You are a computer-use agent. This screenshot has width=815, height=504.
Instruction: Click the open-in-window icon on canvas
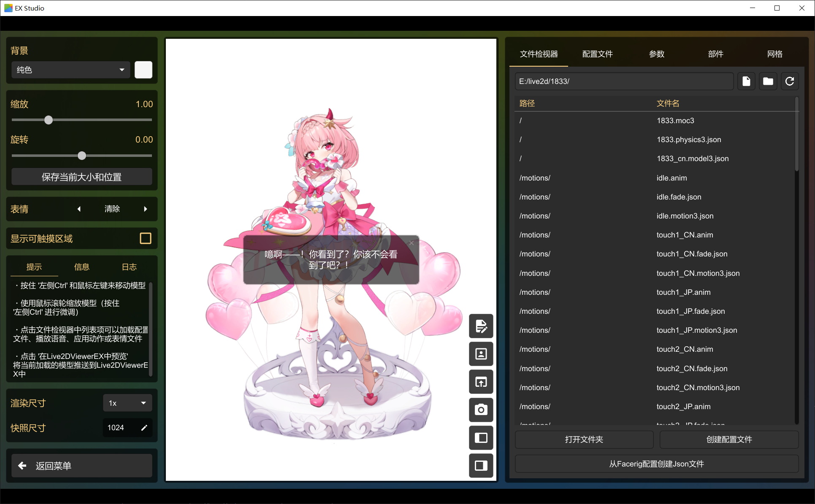tap(481, 382)
